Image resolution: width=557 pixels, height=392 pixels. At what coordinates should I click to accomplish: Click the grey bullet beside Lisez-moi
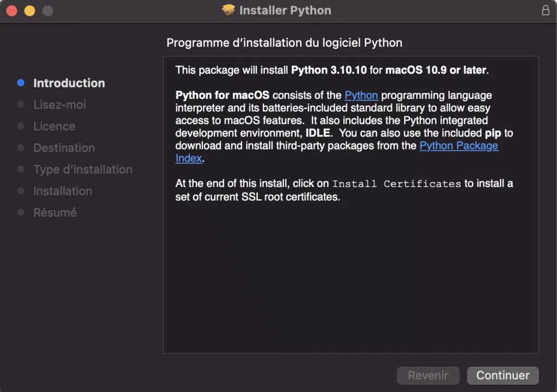tap(21, 104)
